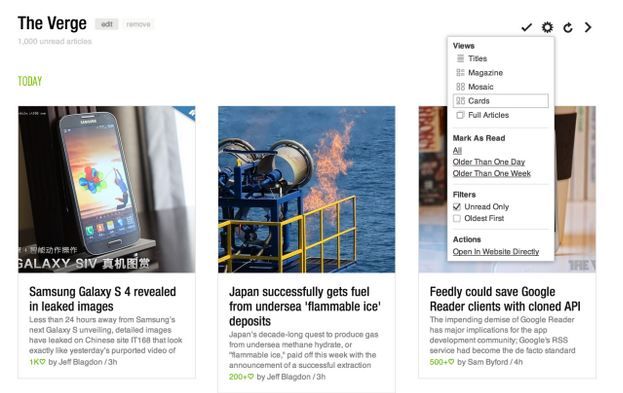The width and height of the screenshot is (623, 393).
Task: Click Open In Website Directly link
Action: (496, 252)
